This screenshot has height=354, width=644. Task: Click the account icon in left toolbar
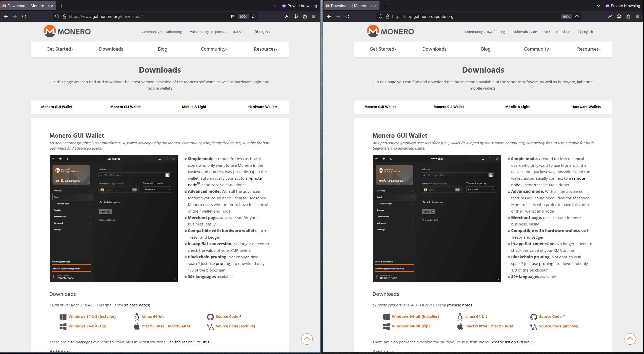coord(295,16)
